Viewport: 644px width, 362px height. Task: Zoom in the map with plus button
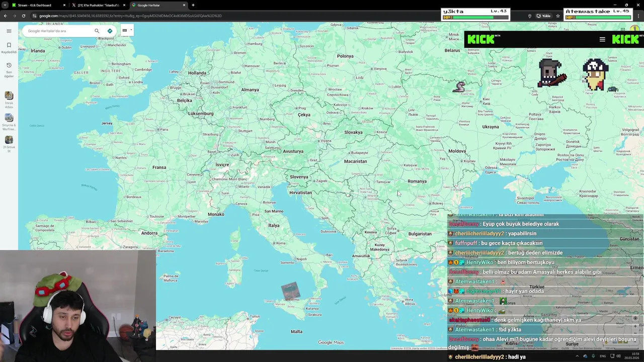click(x=635, y=327)
